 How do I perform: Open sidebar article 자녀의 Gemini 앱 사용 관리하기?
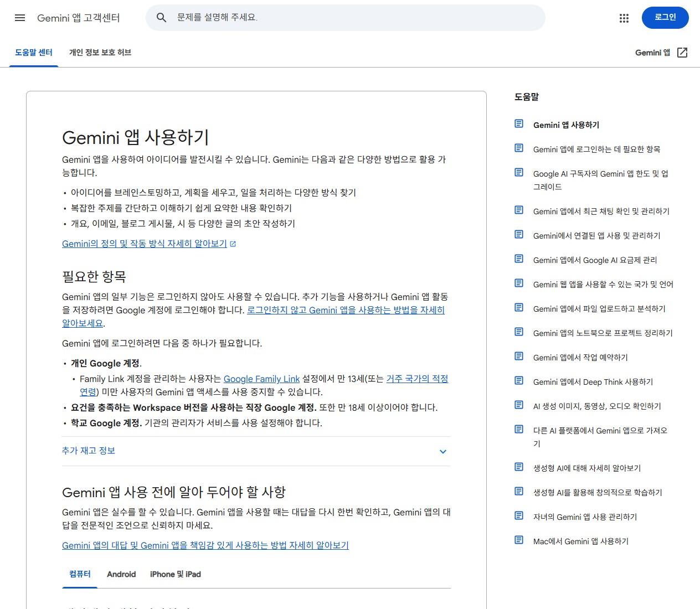point(585,517)
